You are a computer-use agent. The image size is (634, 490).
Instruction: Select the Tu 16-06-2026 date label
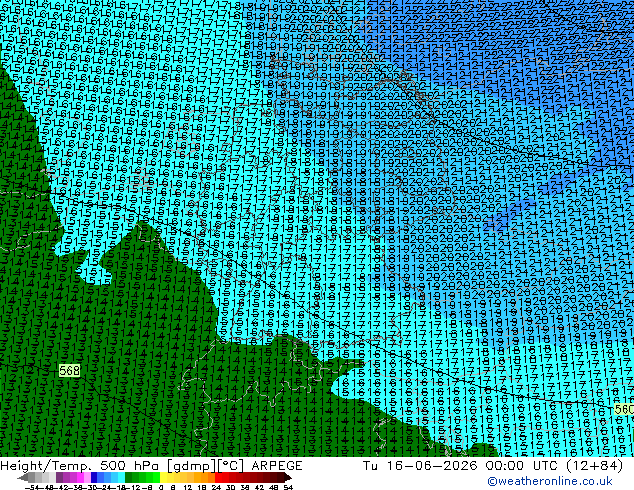click(420, 466)
